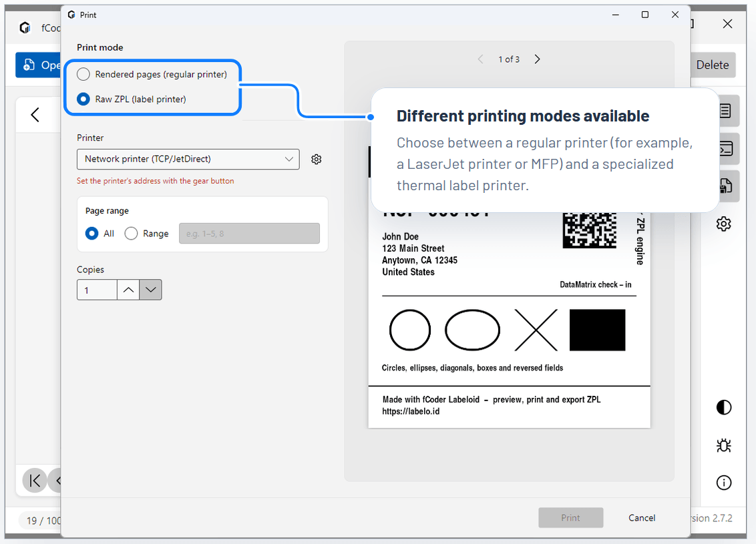Select Raw ZPL (label printer) mode
756x544 pixels.
tap(132, 99)
